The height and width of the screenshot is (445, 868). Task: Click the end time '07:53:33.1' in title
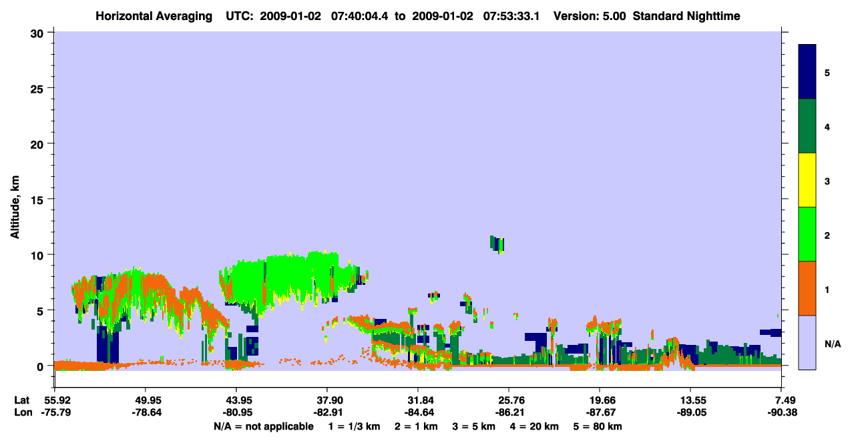pyautogui.click(x=511, y=16)
